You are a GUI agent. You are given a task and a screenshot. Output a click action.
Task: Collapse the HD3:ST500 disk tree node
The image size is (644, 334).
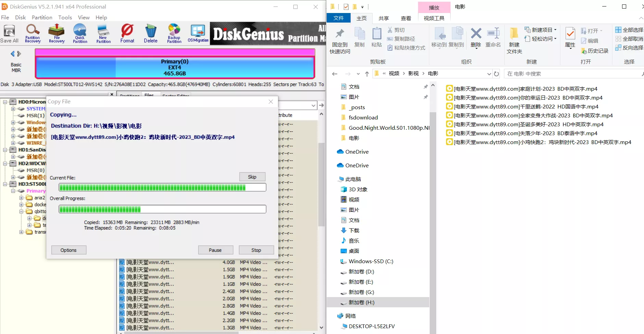(5, 184)
